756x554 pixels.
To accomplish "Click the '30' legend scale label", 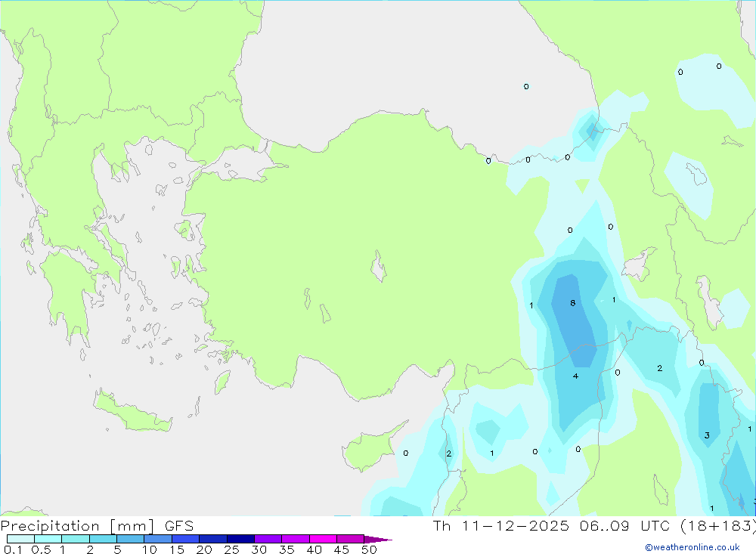I will point(259,549).
